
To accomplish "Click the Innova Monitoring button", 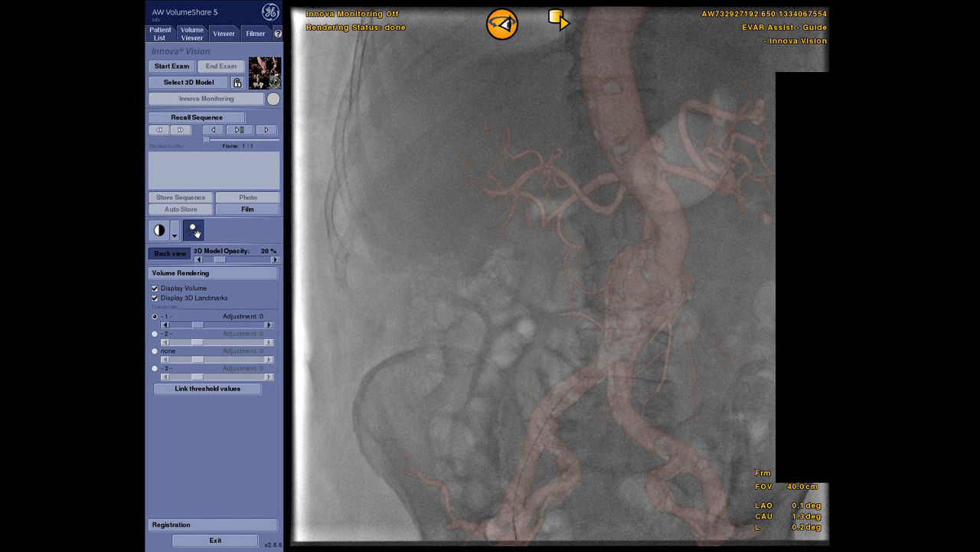I will (x=206, y=99).
